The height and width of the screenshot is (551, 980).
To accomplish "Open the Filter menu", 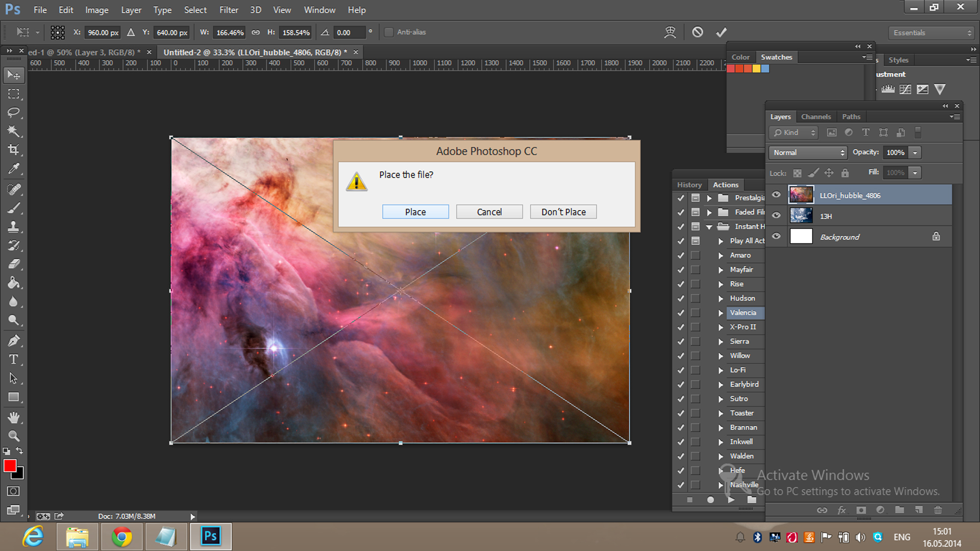I will (229, 10).
